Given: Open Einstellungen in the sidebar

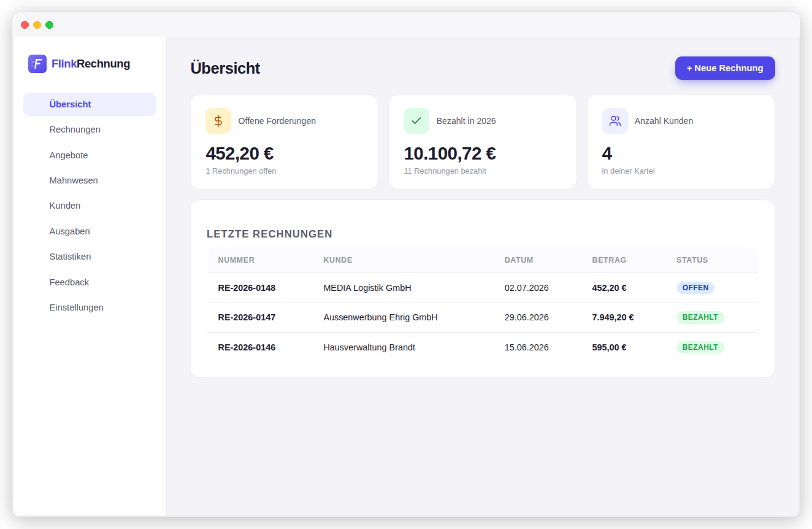Looking at the screenshot, I should click(x=90, y=307).
